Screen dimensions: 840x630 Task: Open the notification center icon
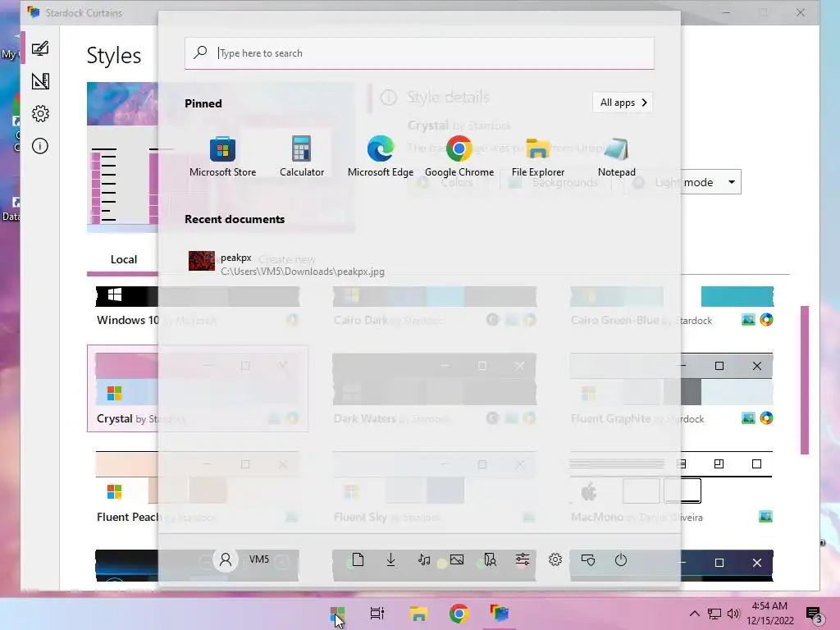[814, 614]
